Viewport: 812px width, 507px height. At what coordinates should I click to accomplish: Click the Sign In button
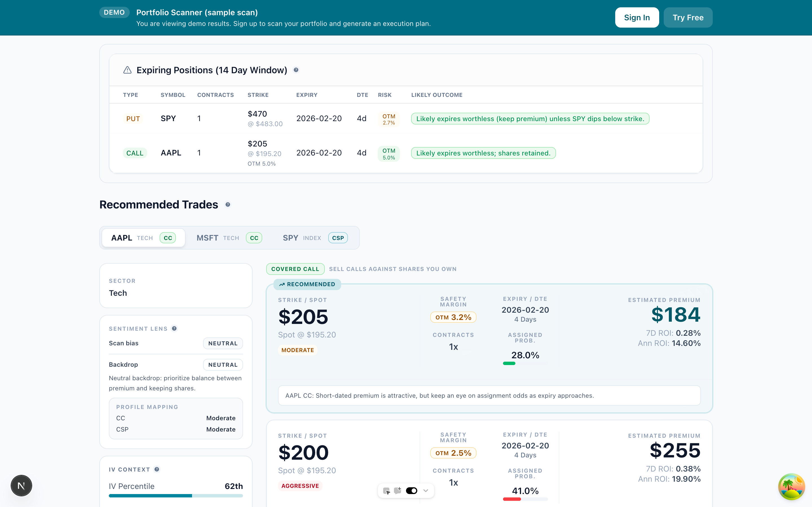(637, 17)
